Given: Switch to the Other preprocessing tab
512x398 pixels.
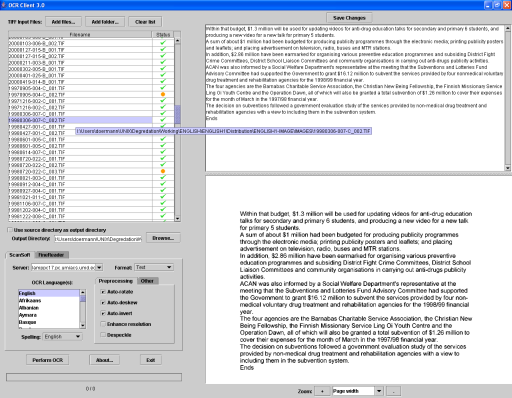Looking at the screenshot, I should [x=147, y=281].
